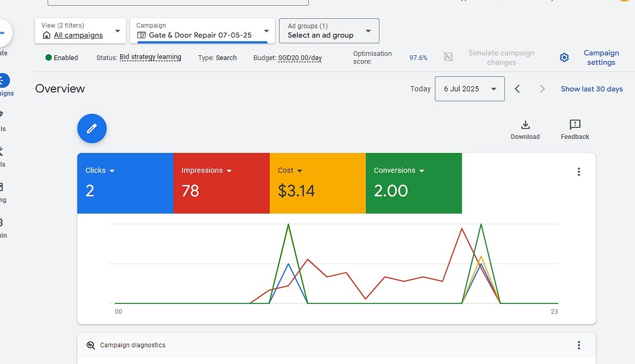Image resolution: width=635 pixels, height=364 pixels.
Task: Click the Bid strategy learning status
Action: (x=151, y=57)
